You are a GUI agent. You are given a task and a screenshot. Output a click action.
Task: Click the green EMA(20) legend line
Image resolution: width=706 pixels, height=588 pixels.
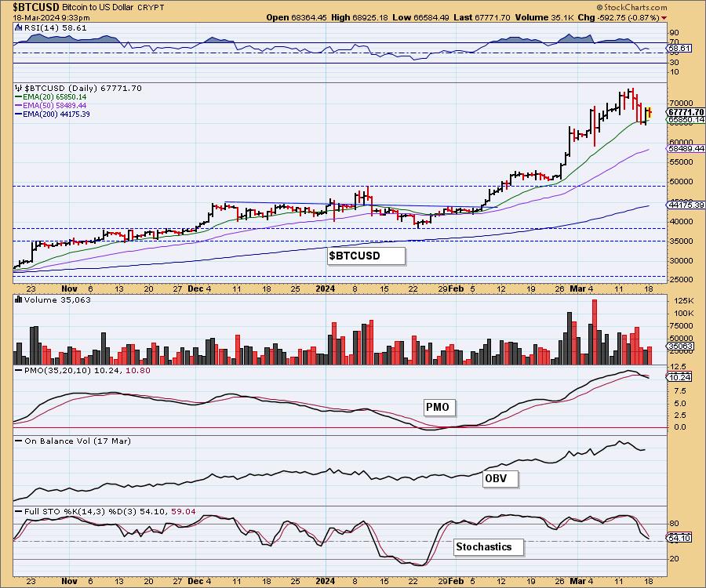tap(19, 96)
